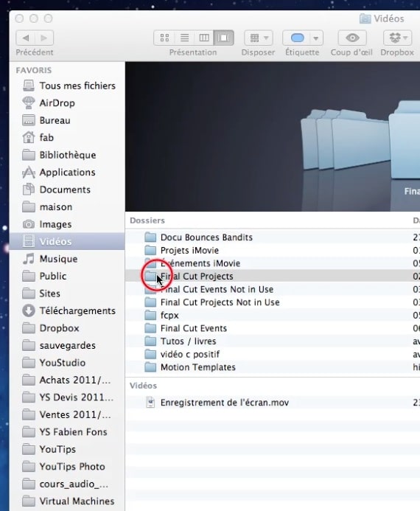Switch to icon view presentation
The image size is (420, 511).
point(164,38)
